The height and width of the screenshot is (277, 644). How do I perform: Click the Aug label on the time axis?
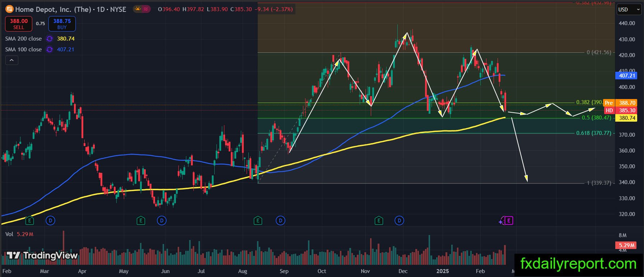(x=243, y=271)
